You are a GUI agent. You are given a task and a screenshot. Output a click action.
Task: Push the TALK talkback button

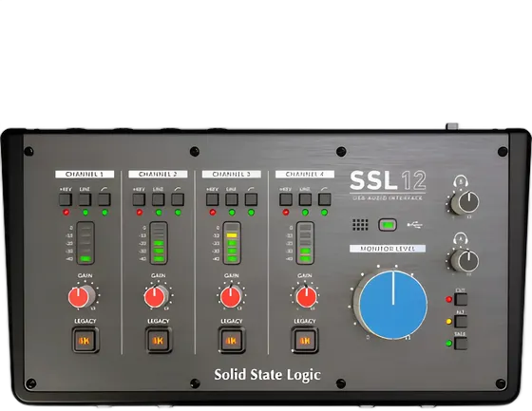[x=461, y=344]
